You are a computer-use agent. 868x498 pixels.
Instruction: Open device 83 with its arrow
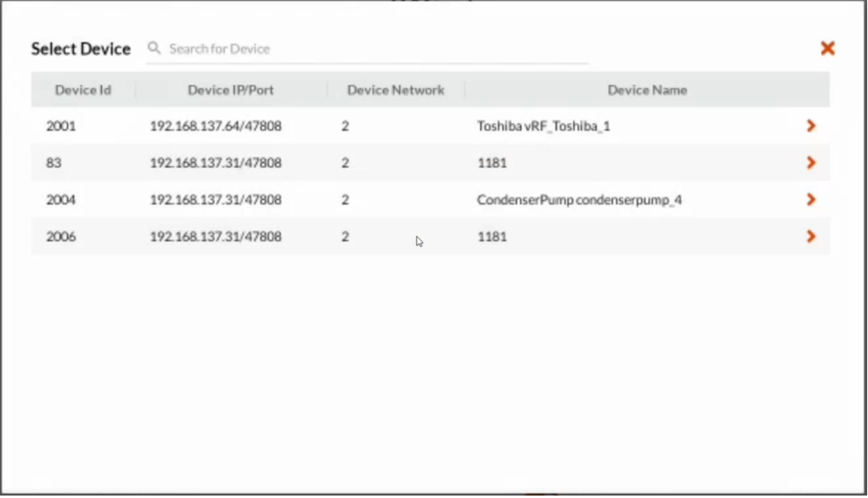click(x=811, y=162)
